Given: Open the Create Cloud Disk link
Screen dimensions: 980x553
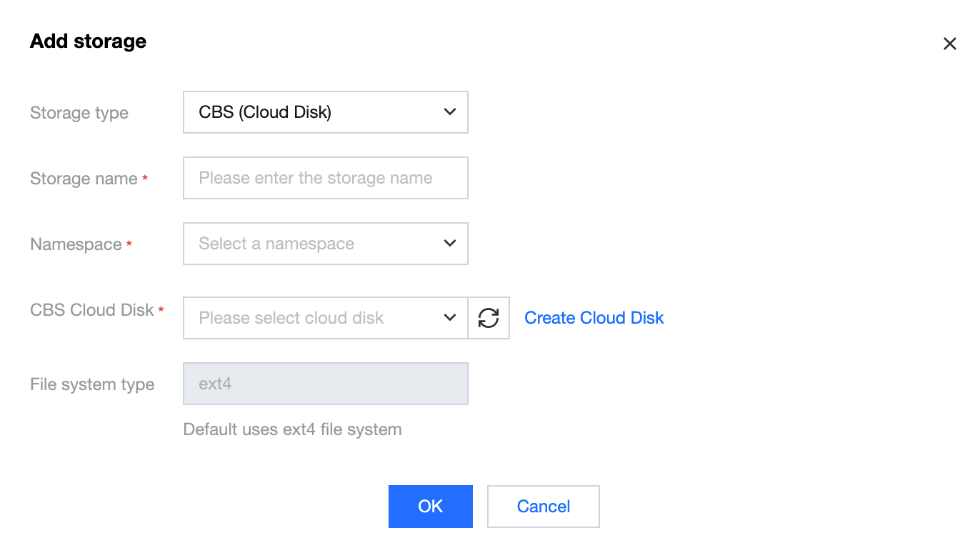Looking at the screenshot, I should point(594,318).
